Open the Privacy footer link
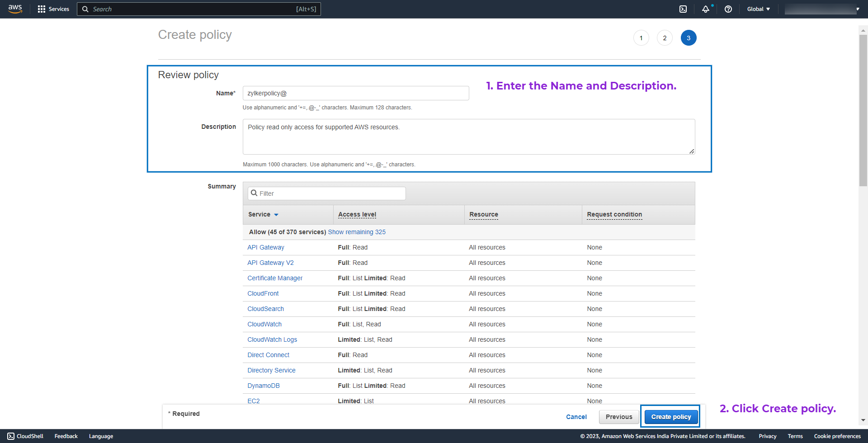 coord(767,436)
